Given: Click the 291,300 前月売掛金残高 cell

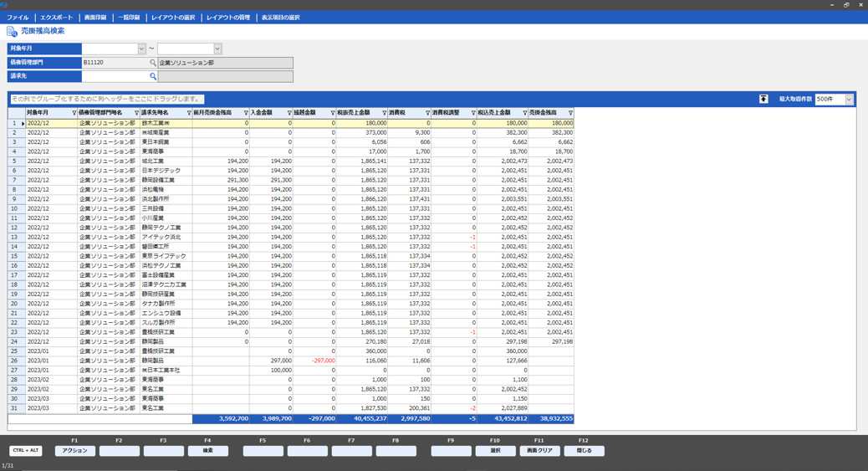Looking at the screenshot, I should (x=221, y=180).
